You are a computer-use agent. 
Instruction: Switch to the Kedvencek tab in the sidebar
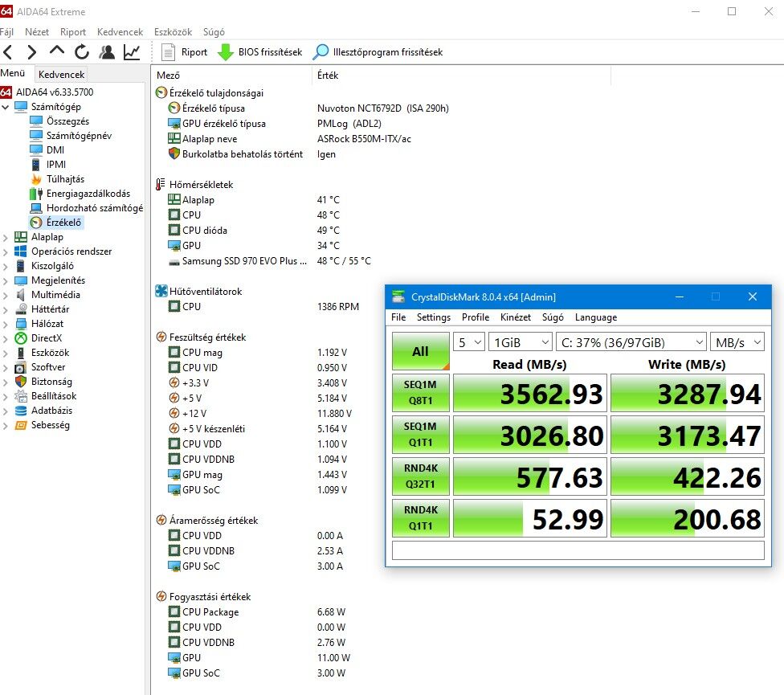[x=62, y=74]
